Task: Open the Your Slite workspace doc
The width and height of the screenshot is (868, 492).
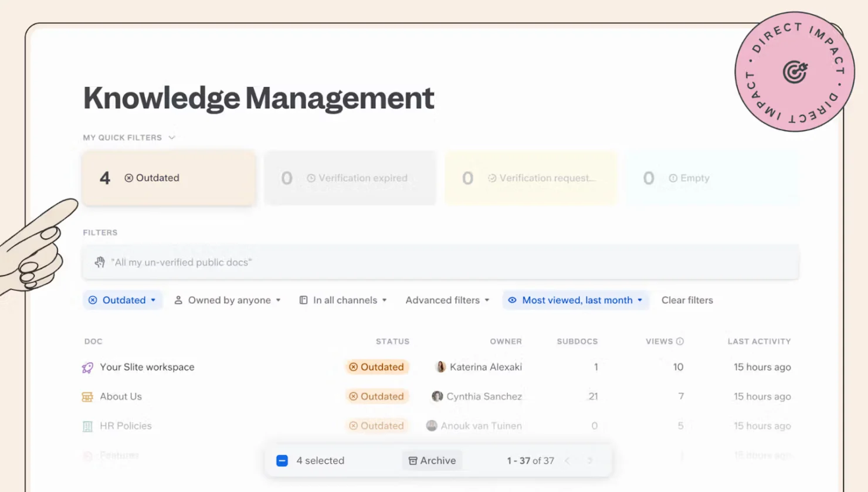Action: (x=147, y=367)
